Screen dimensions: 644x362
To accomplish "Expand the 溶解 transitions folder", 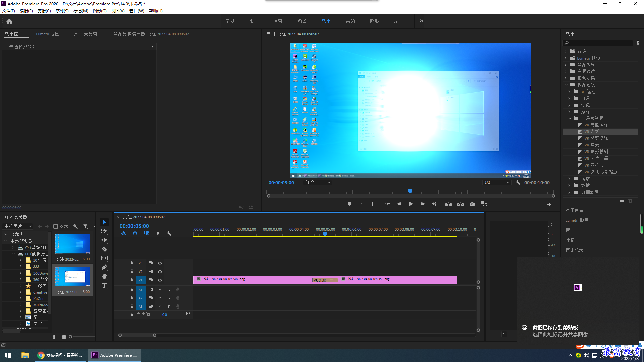I will pos(569,179).
